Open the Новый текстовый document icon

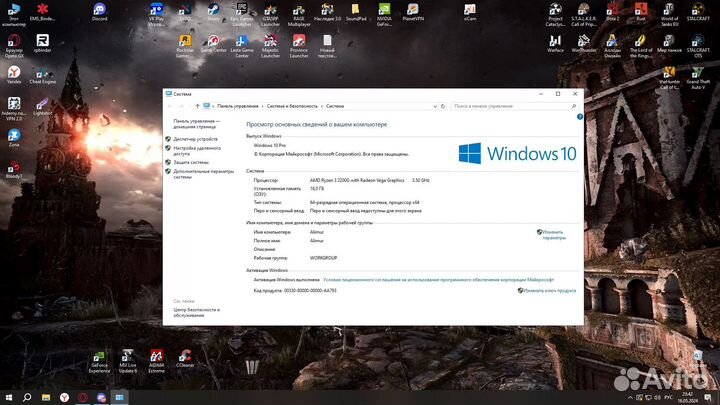(327, 46)
